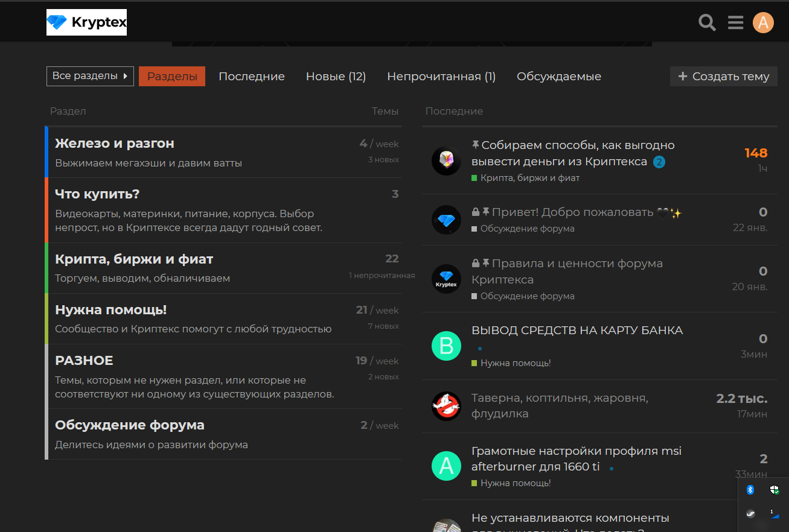Click 1 непрочитанная in Крипта, биржи row
This screenshot has width=789, height=532.
point(382,276)
